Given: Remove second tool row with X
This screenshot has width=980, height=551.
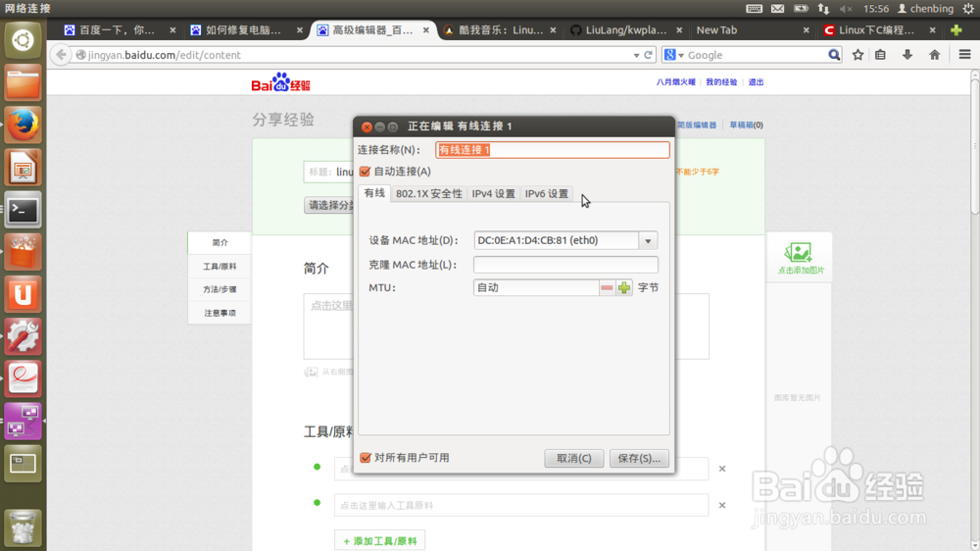Looking at the screenshot, I should 722,505.
